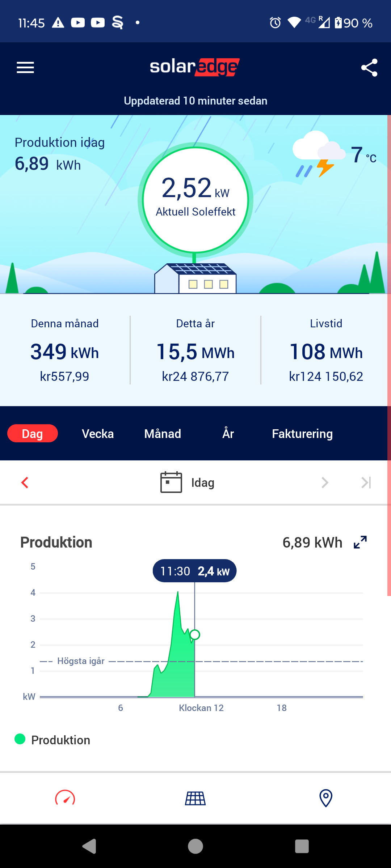Expand the Produktion chart to fullscreen
This screenshot has width=391, height=868.
pos(360,542)
